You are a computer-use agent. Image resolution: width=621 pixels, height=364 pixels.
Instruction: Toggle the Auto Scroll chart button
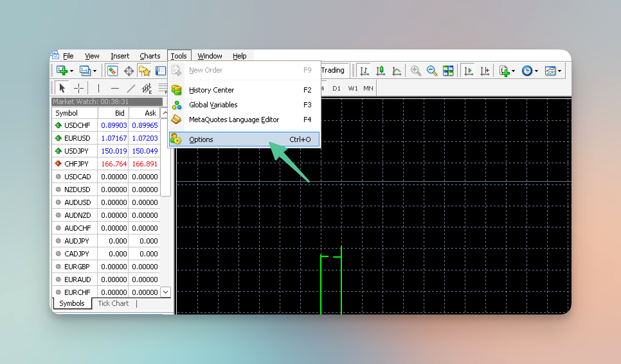pos(468,71)
